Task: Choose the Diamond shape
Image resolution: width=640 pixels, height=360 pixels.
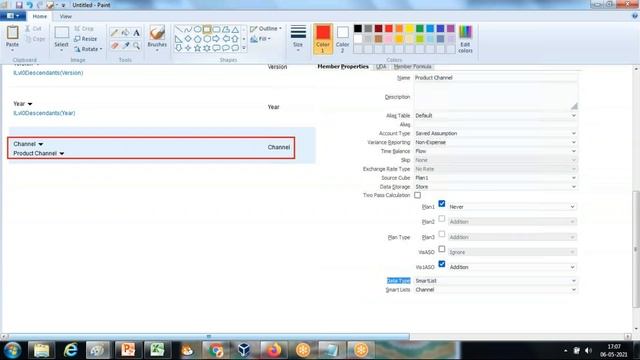Action: coord(188,39)
